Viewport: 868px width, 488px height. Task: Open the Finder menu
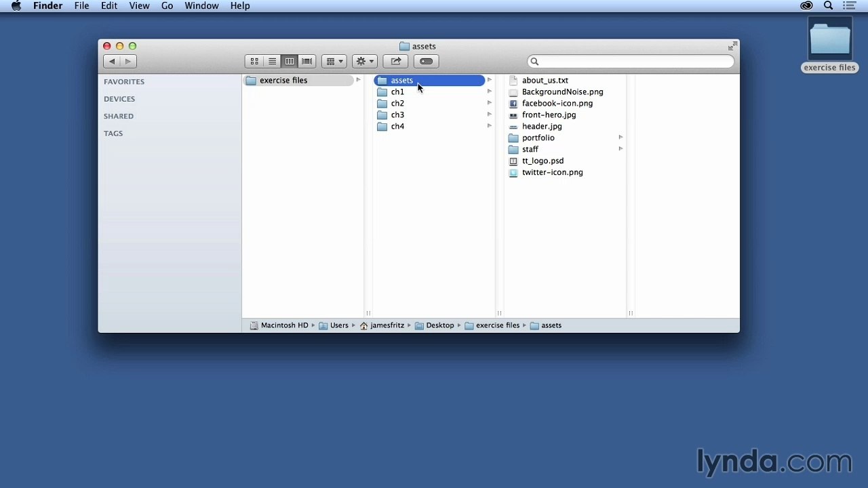47,6
